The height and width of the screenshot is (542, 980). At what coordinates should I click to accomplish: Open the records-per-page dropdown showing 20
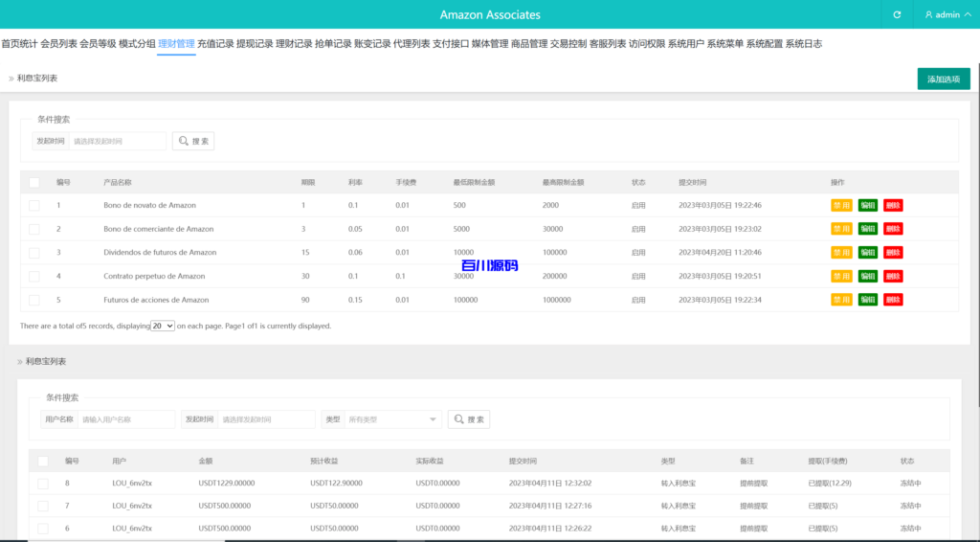click(x=163, y=326)
